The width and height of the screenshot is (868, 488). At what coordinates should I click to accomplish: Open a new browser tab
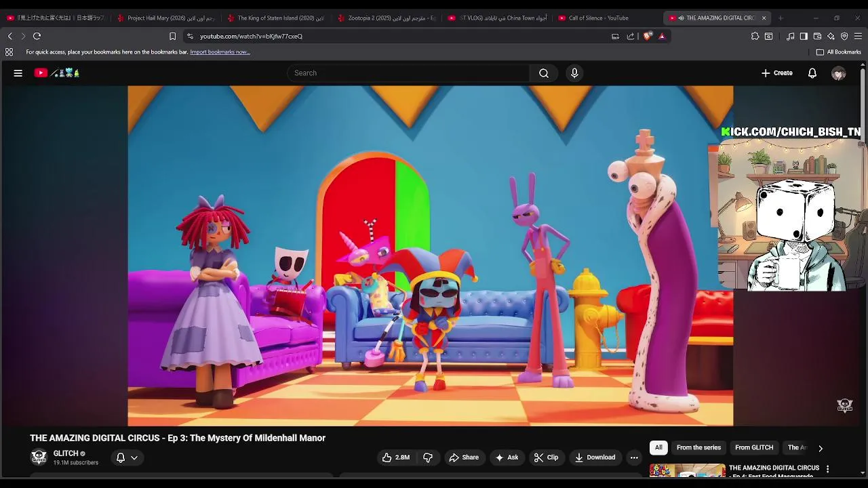pyautogui.click(x=781, y=18)
